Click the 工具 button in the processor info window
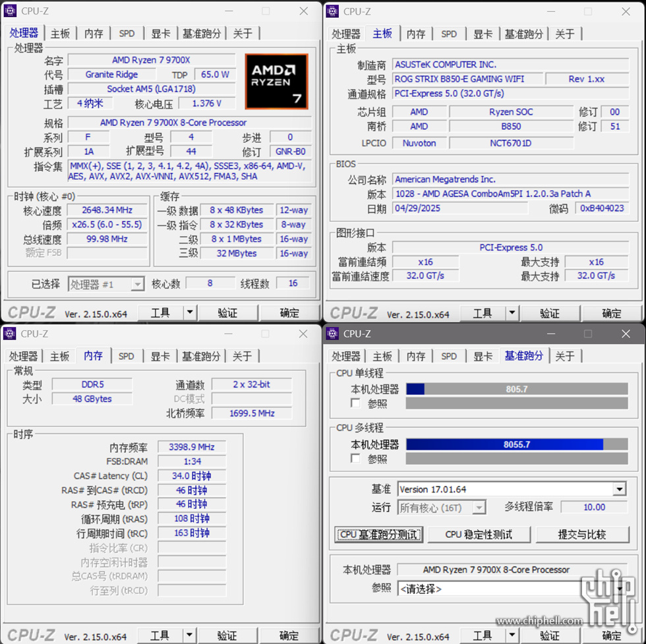 point(160,312)
